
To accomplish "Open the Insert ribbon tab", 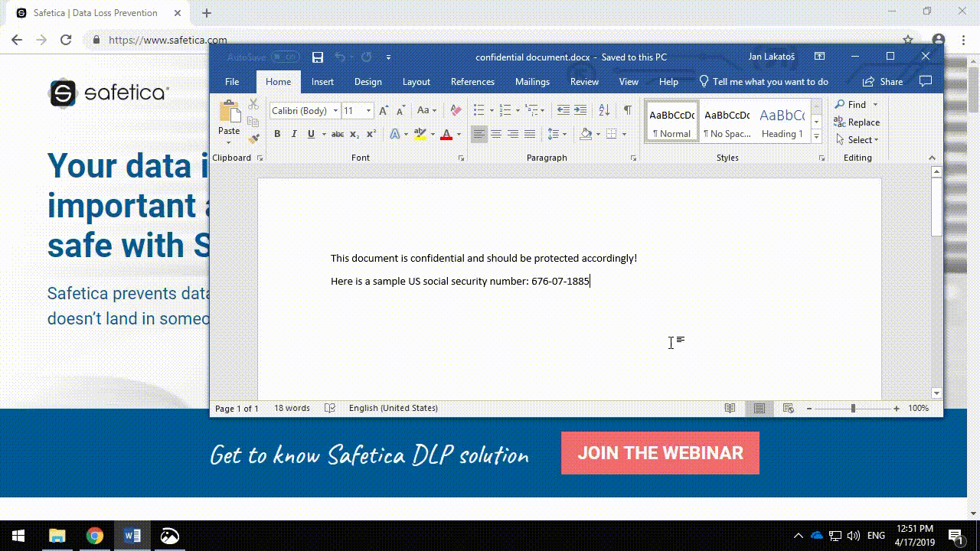I will [322, 82].
